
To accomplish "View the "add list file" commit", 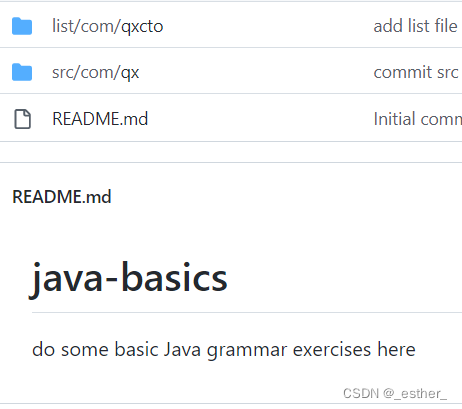I will pos(415,26).
